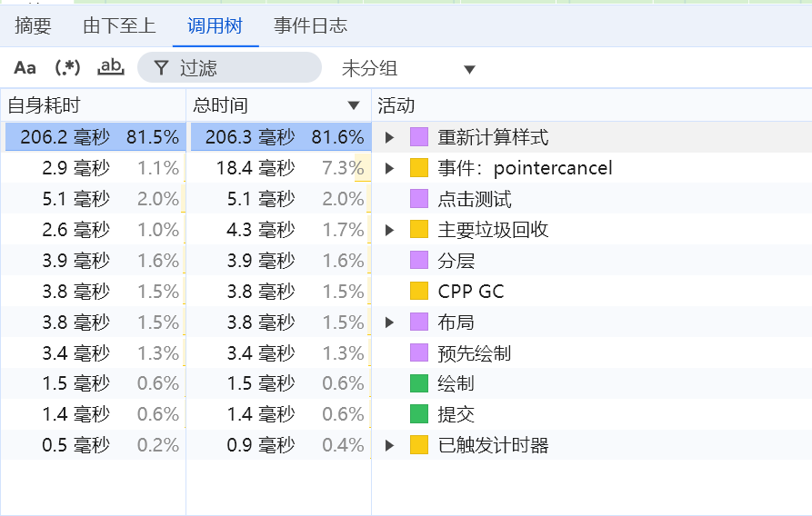Click the 总时间 column sort arrow
This screenshot has height=516, width=812.
[x=354, y=105]
